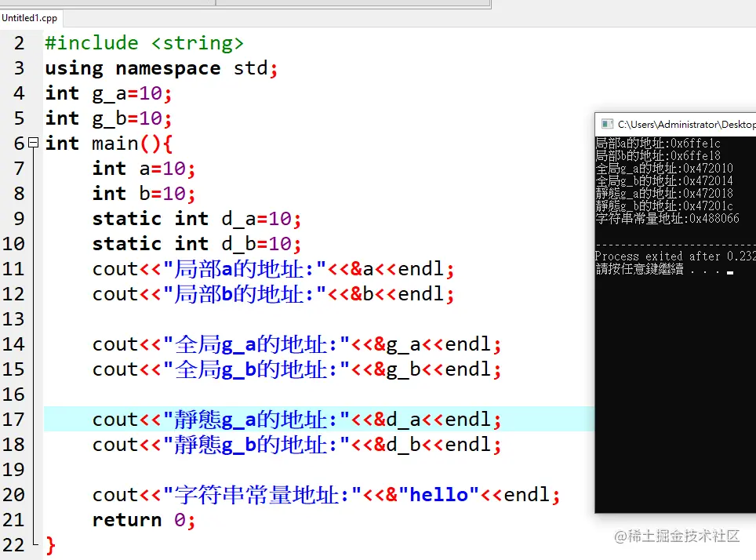Click the local 'int b=10;' line

pos(144,194)
